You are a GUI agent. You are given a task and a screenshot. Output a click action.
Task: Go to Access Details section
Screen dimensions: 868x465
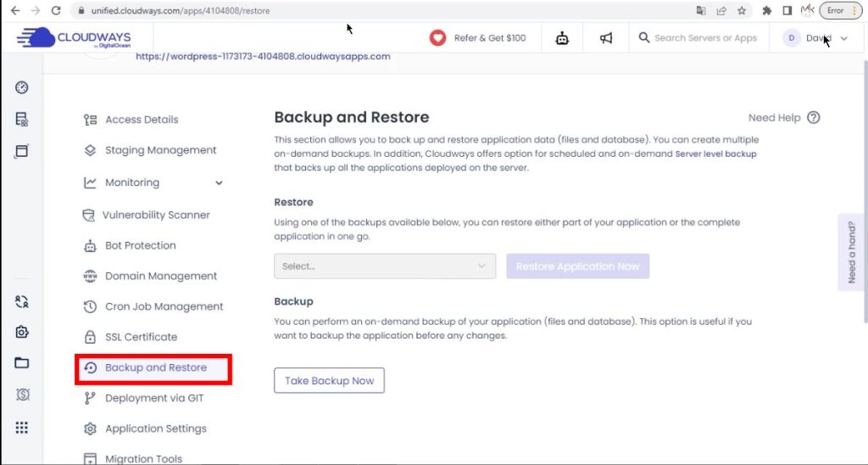tap(141, 120)
